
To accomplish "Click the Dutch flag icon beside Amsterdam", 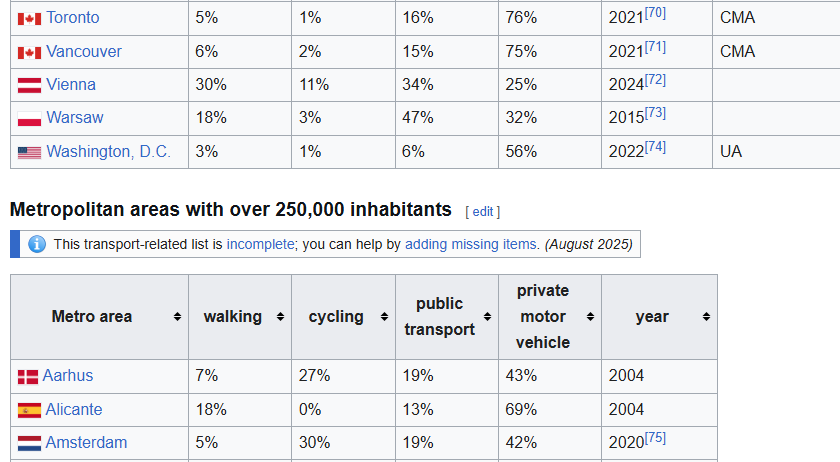I will 29,443.
